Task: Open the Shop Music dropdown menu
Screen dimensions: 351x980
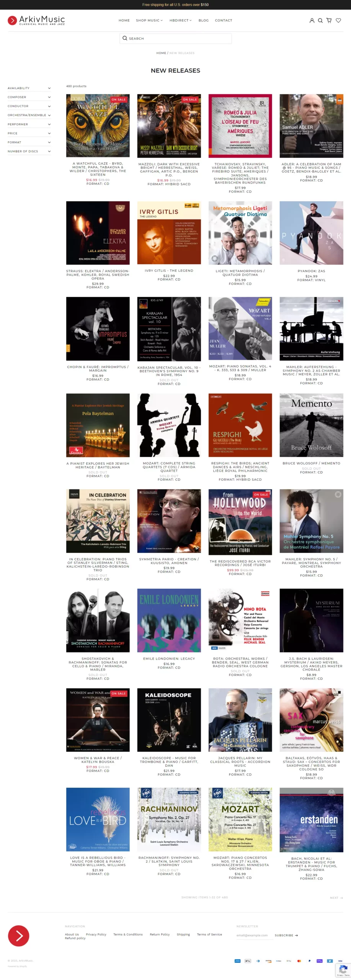Action: (149, 21)
